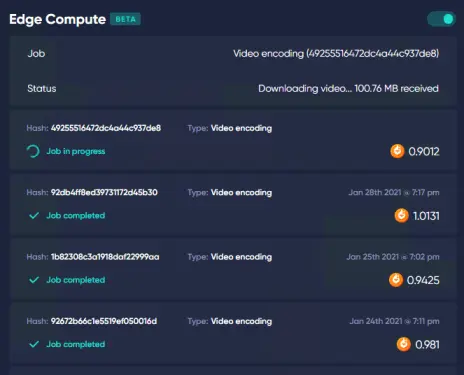Screen dimensions: 464x375
Task: Toggle the Edge Compute switch off
Action: tap(441, 19)
